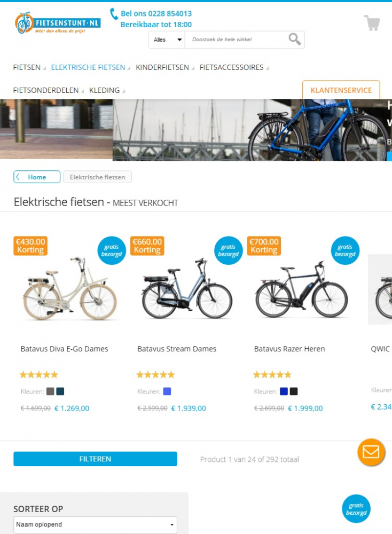The height and width of the screenshot is (534, 392).
Task: Select the blue color swatch for Batavus Stream
Action: coord(167,391)
